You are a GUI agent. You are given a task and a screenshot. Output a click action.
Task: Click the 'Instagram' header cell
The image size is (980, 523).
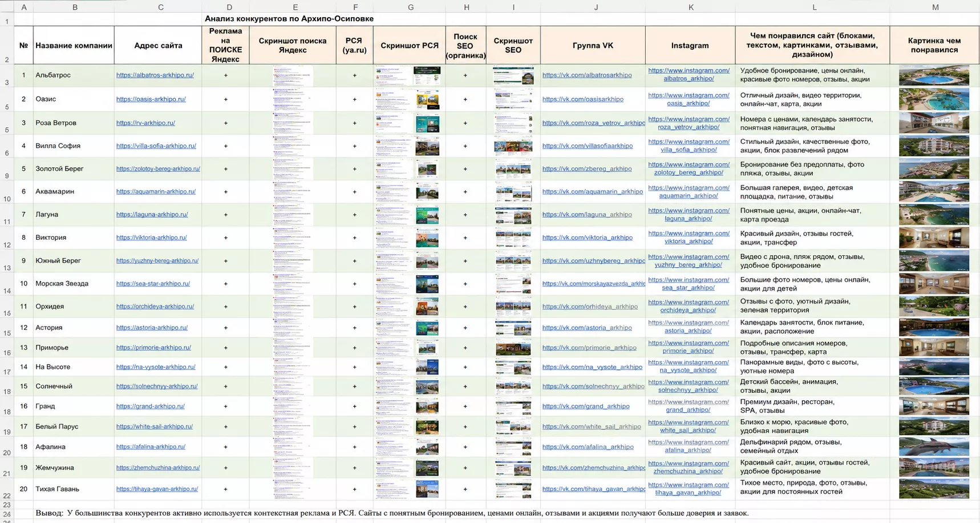[x=690, y=45]
